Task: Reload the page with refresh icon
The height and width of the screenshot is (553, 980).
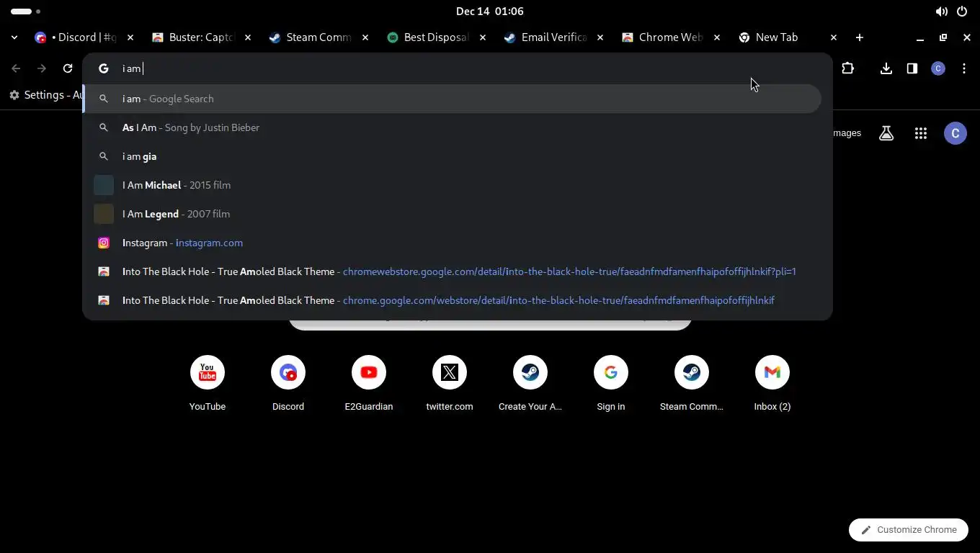Action: tap(68, 68)
